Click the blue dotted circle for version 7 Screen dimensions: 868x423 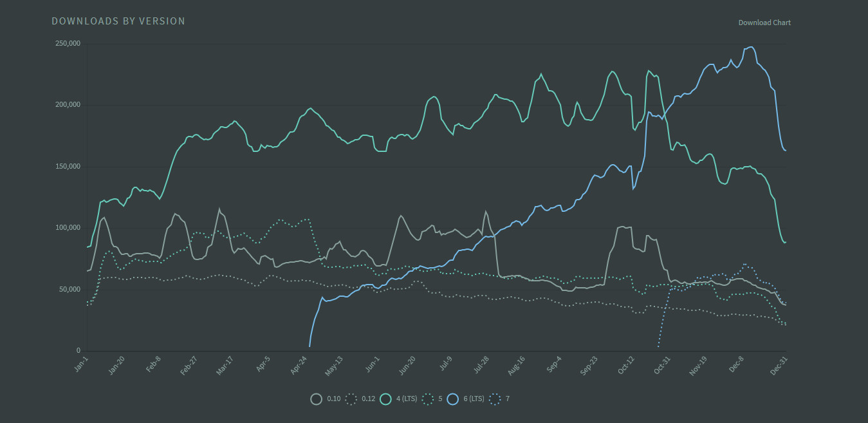[x=495, y=399]
